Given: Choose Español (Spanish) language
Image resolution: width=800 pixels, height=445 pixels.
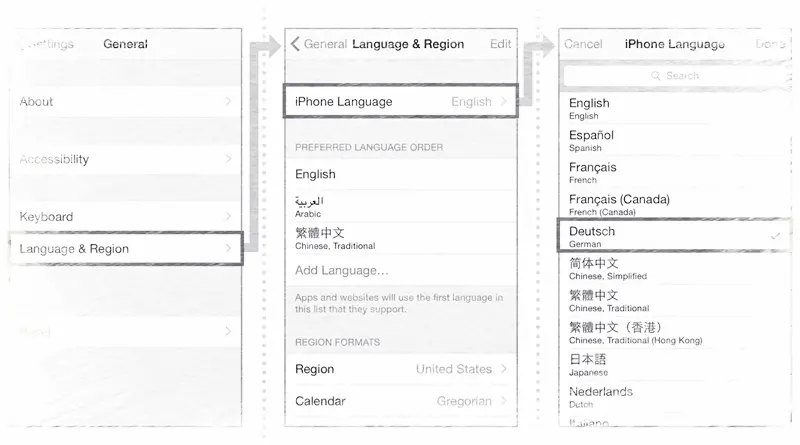Looking at the screenshot, I should click(x=674, y=140).
